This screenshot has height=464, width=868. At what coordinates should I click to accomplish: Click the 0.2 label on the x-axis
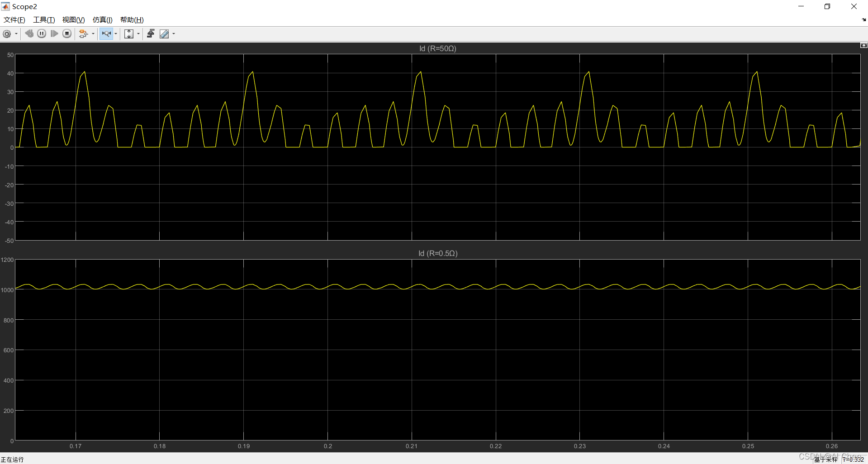pos(328,446)
